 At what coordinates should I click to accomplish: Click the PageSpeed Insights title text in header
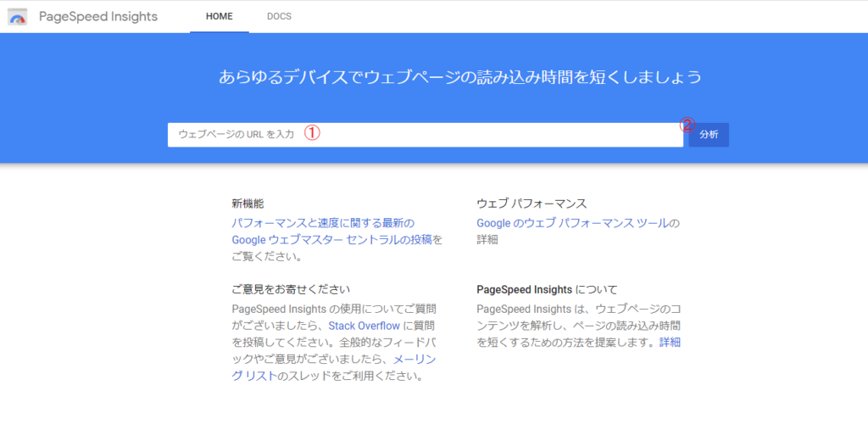(x=97, y=17)
